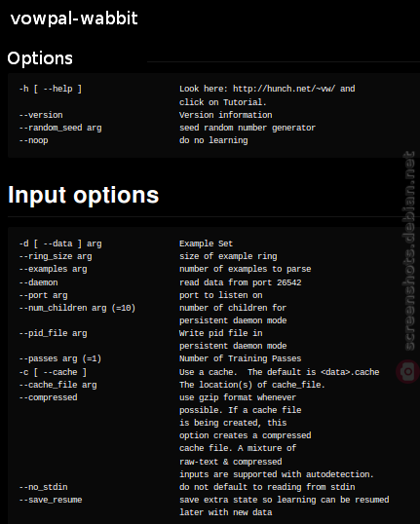This screenshot has width=420, height=524.
Task: Click the http://hunch.net/~vw/ URL text
Action: pos(284,89)
